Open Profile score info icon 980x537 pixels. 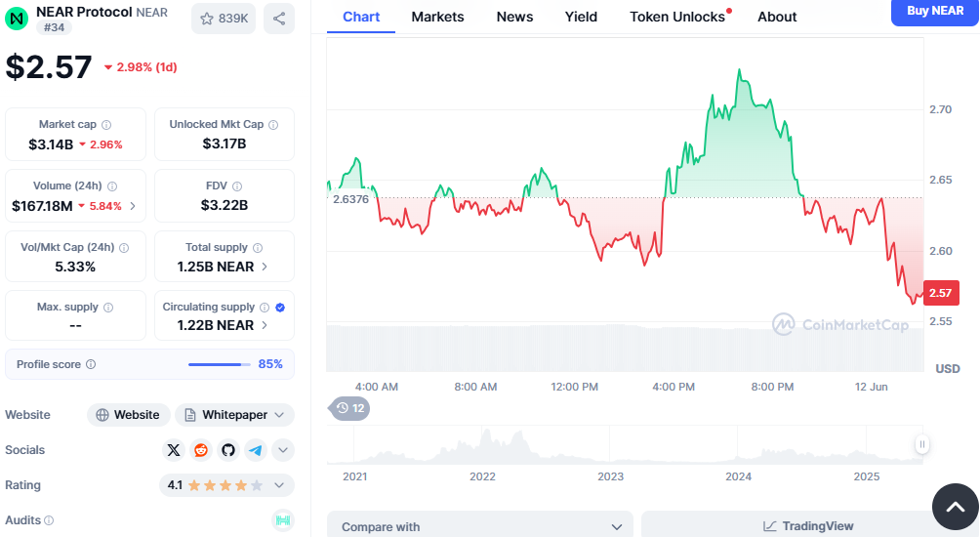pos(91,364)
